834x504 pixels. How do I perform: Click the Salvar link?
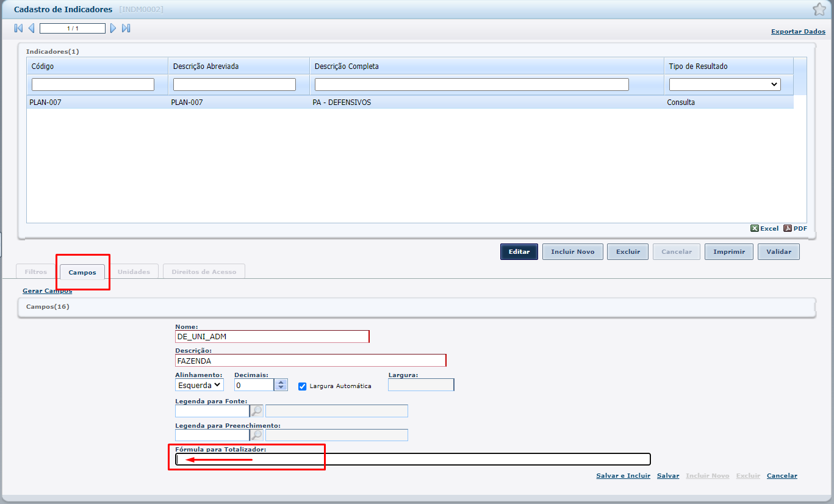click(x=668, y=475)
